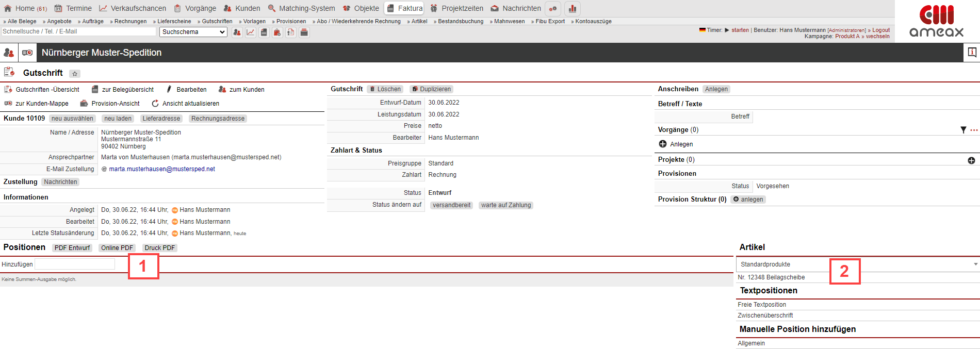Click the customer people icon left of the company title
Screen dimensions: 980x349
point(9,53)
